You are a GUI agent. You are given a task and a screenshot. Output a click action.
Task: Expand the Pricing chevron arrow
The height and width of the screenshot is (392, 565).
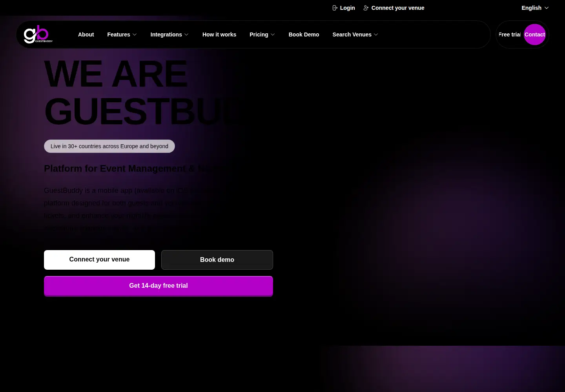click(273, 34)
